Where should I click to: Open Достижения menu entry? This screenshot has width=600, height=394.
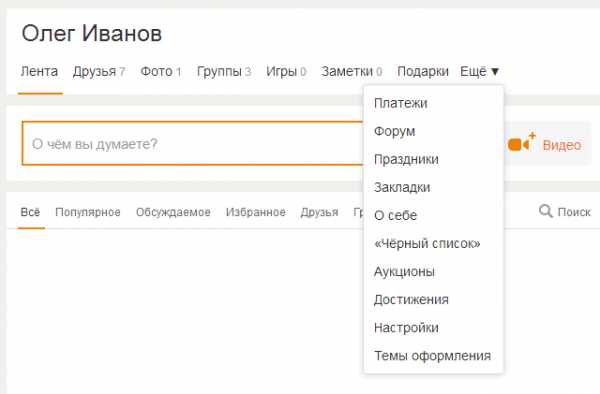click(411, 300)
